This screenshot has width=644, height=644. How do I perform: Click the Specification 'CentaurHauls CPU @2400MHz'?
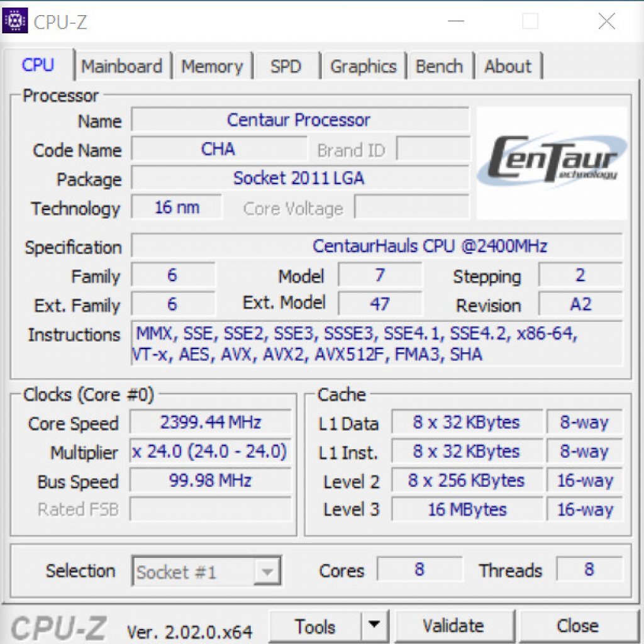click(x=377, y=246)
